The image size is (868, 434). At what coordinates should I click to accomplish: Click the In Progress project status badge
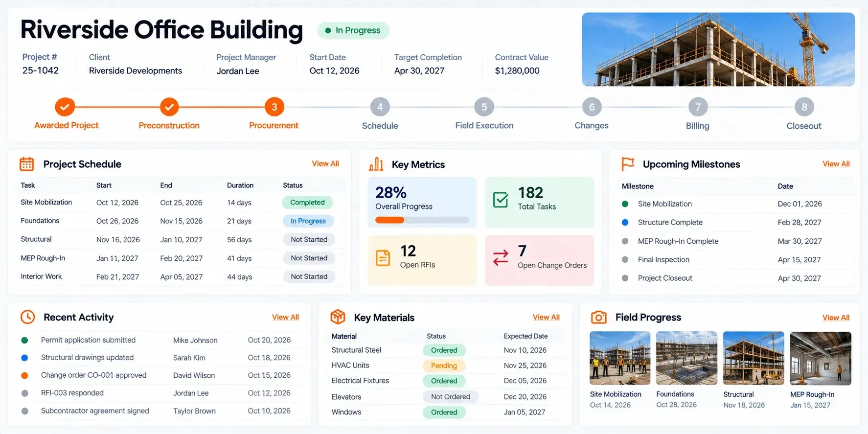353,30
